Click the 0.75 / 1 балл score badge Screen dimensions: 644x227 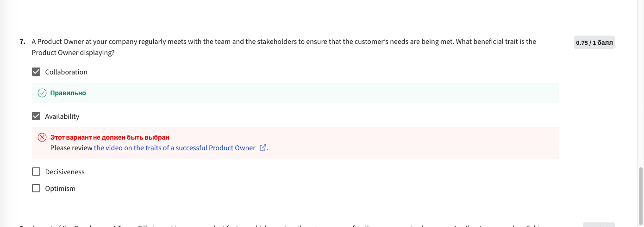coord(594,43)
